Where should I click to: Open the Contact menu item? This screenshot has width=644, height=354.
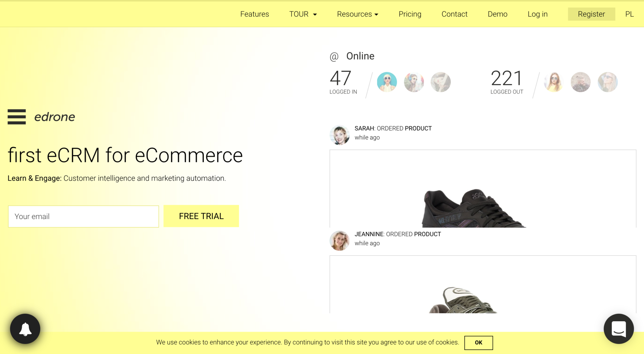click(x=454, y=14)
